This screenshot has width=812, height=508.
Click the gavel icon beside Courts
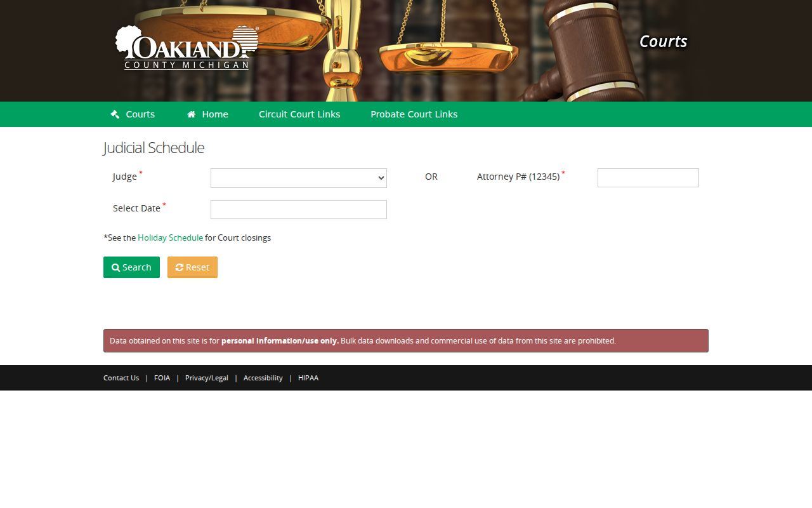tap(115, 114)
